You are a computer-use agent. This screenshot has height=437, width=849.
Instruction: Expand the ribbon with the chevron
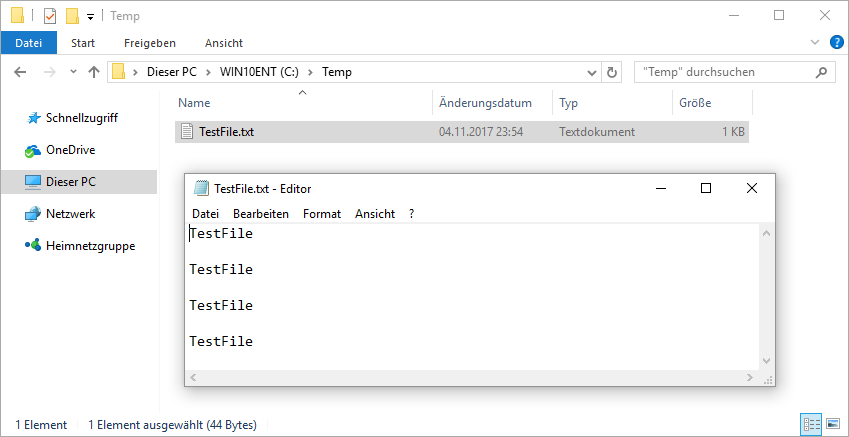(813, 42)
